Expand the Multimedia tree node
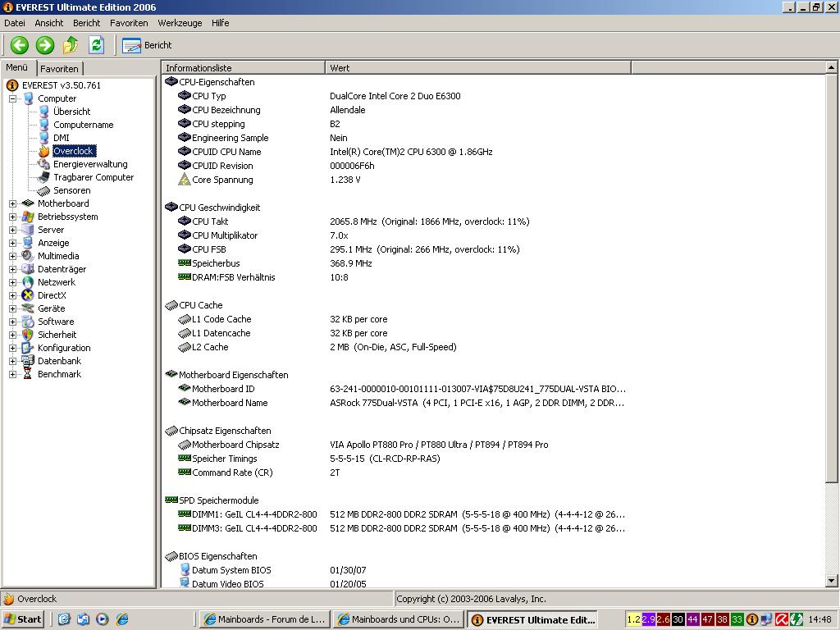This screenshot has height=630, width=840. 12,256
